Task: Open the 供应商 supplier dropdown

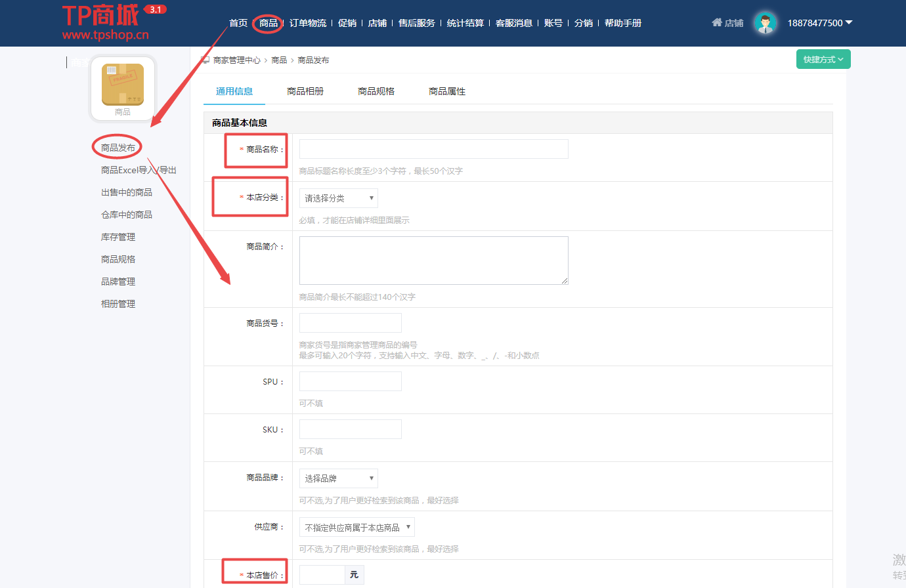Action: coord(357,528)
